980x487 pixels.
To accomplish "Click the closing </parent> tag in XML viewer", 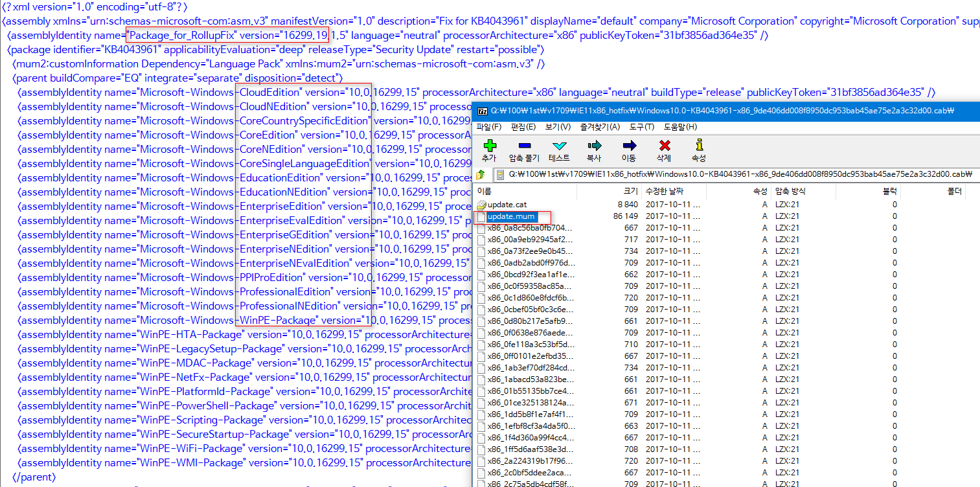I will tap(34, 477).
